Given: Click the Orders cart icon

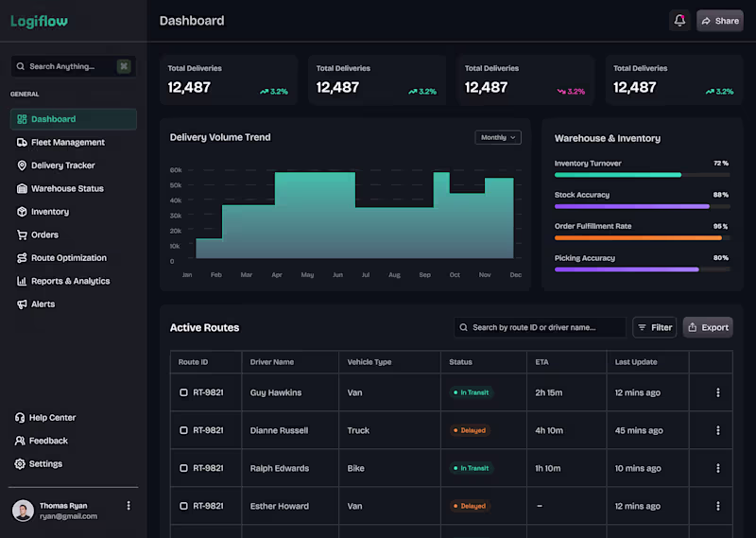Looking at the screenshot, I should (22, 235).
